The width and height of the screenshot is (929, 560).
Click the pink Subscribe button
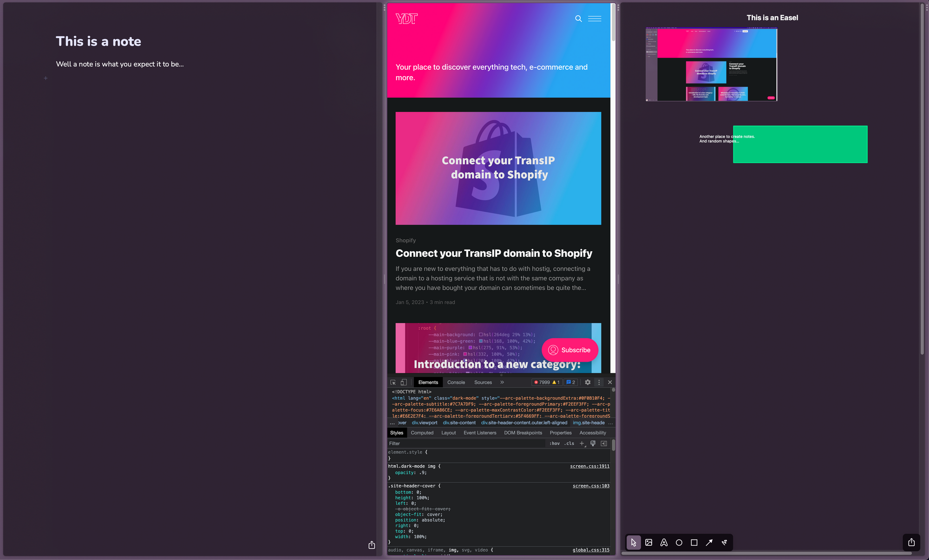pos(569,350)
